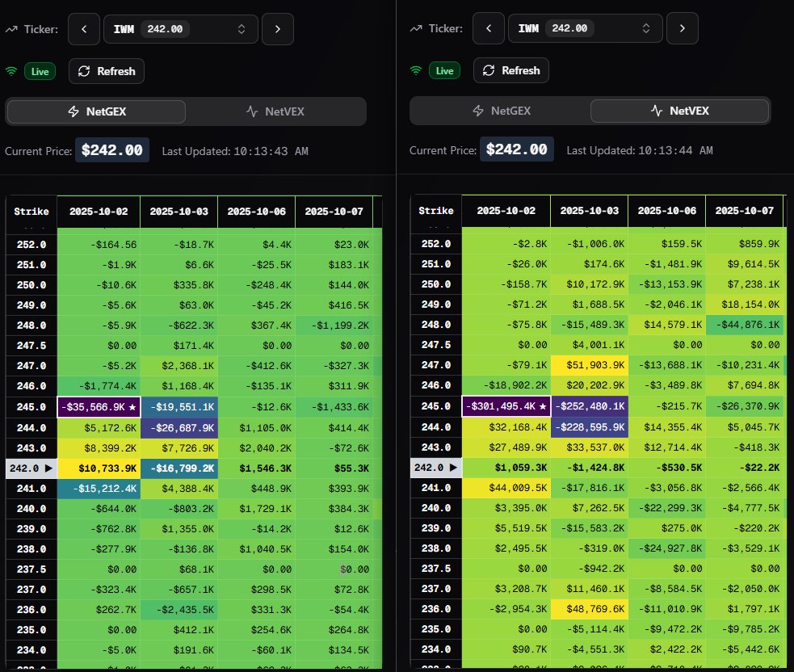This screenshot has height=672, width=794.
Task: Click cell -$164.56 at strike 252
Action: [x=99, y=245]
